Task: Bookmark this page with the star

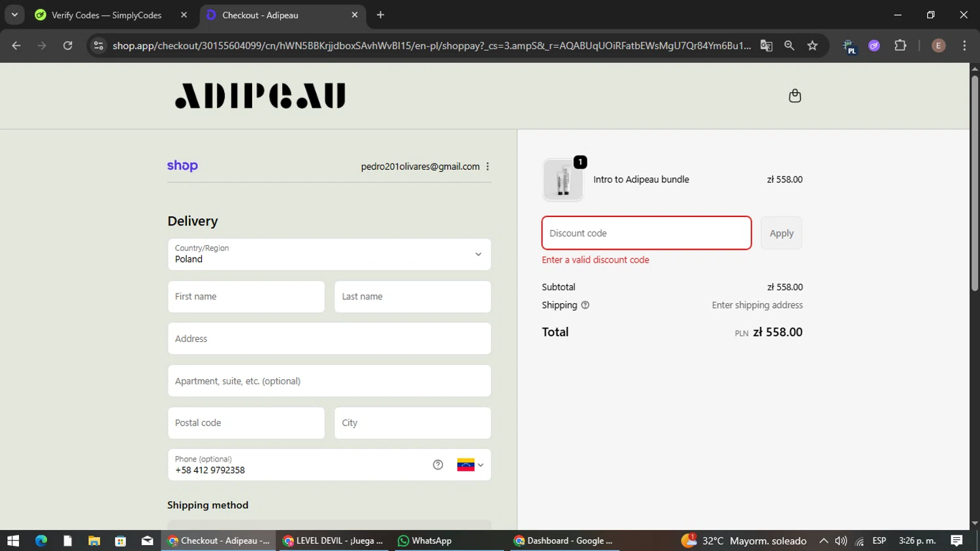Action: click(x=812, y=46)
